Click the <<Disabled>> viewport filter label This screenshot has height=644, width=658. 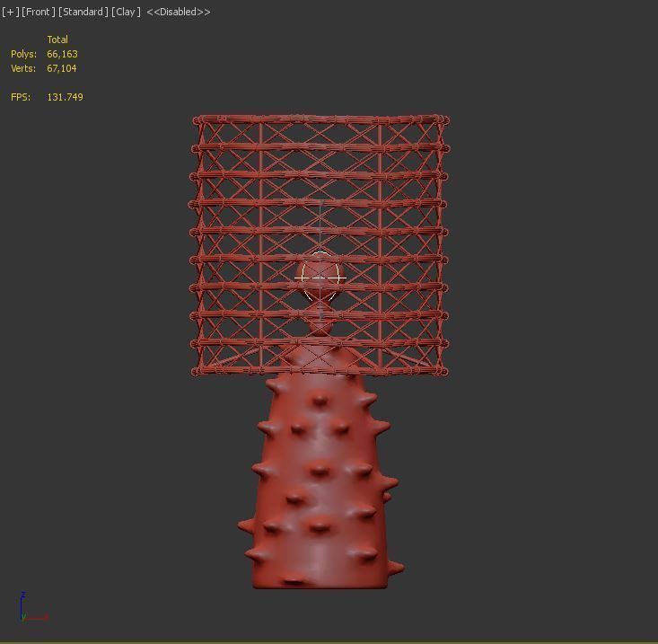(x=179, y=12)
